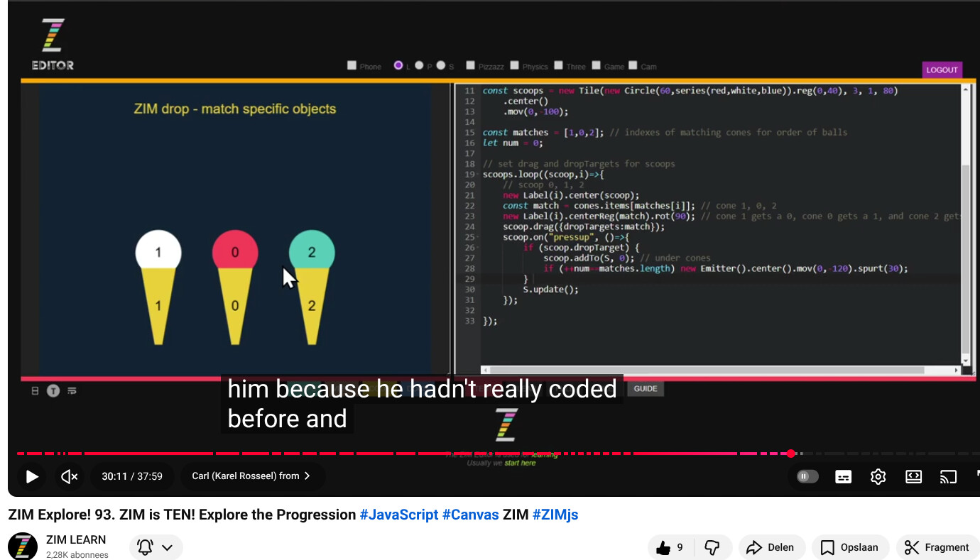The image size is (980, 560).
Task: Click the Delen share button
Action: 771,547
